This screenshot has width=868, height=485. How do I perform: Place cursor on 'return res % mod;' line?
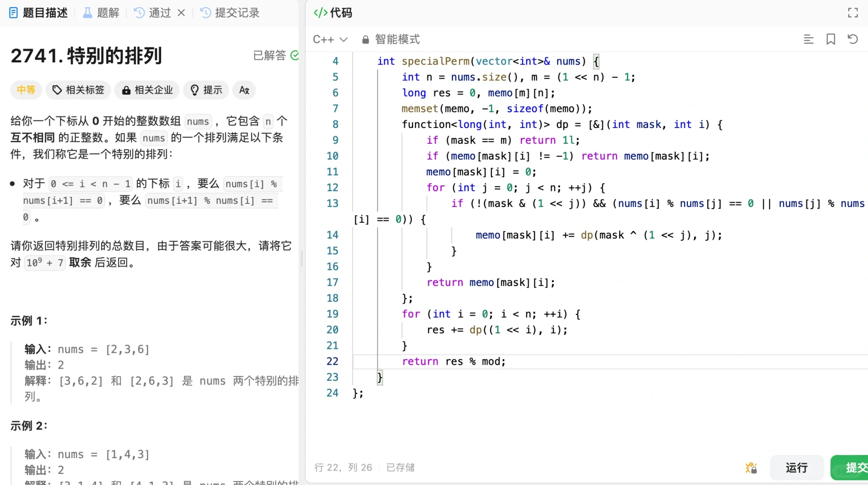(x=454, y=362)
